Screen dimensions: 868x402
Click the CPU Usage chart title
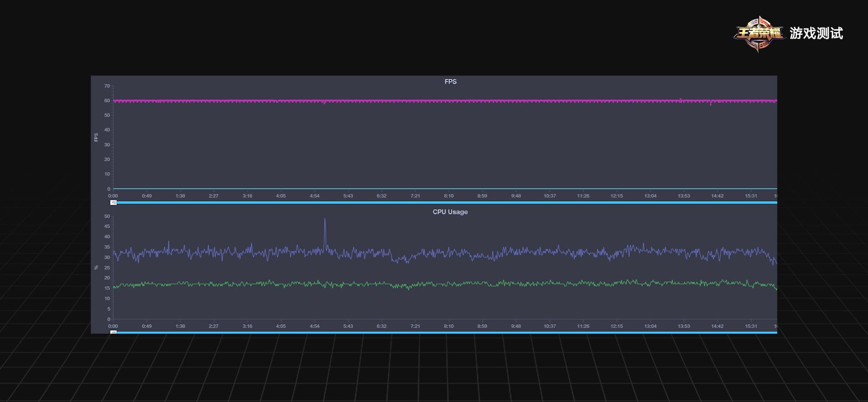(450, 212)
